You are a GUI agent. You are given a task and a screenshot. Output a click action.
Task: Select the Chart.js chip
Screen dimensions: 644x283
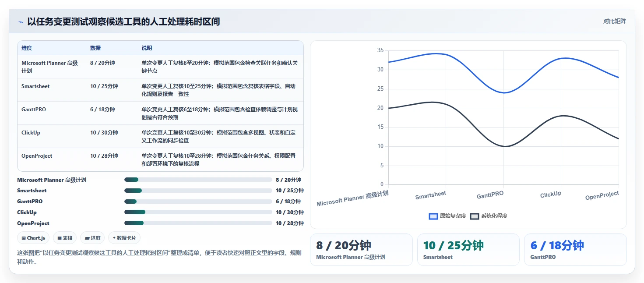[34, 238]
